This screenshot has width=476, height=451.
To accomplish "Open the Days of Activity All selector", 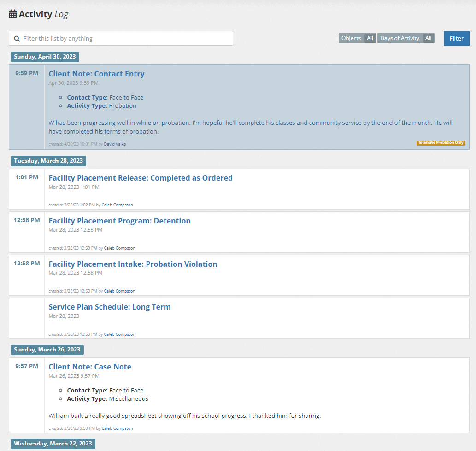I will pos(405,38).
